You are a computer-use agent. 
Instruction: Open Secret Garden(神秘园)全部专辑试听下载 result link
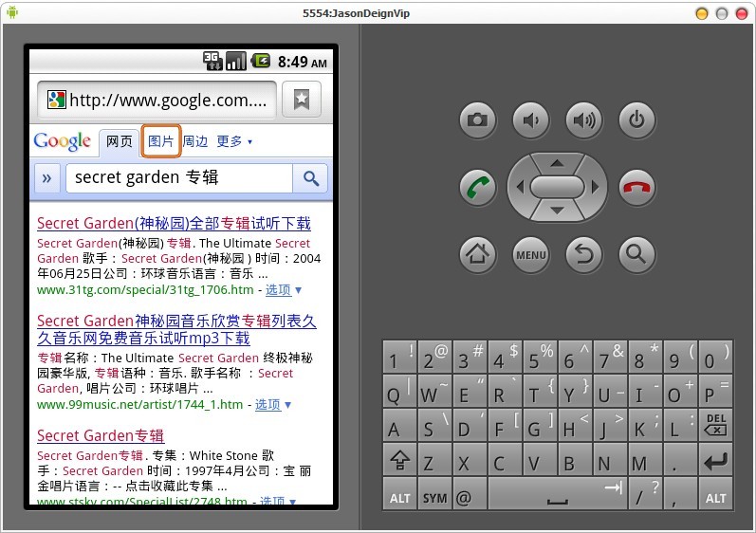174,224
